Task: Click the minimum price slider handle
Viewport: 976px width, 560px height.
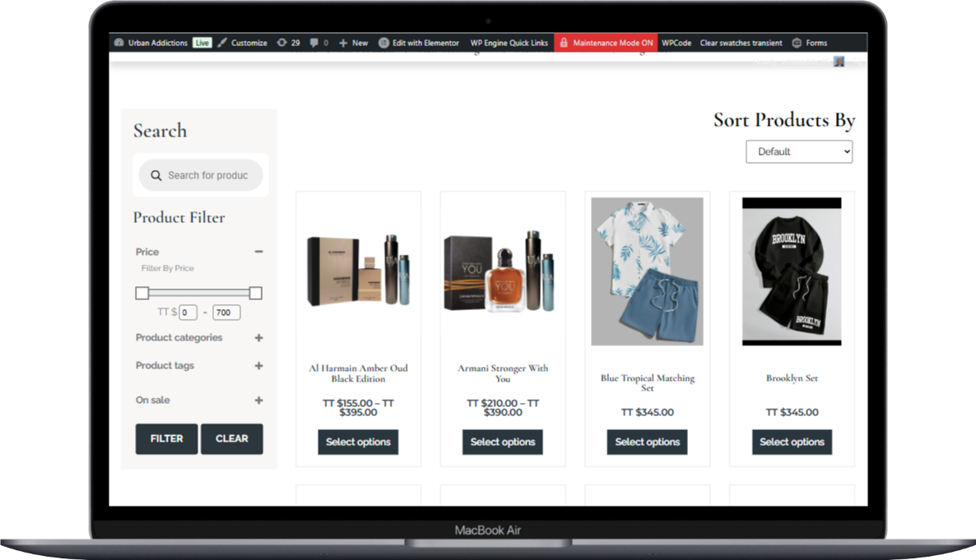Action: (142, 293)
